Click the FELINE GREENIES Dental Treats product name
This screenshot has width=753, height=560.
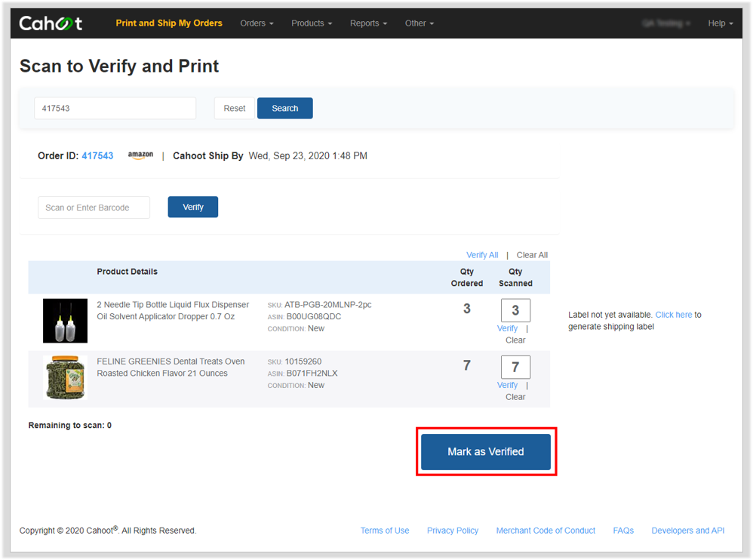[171, 368]
